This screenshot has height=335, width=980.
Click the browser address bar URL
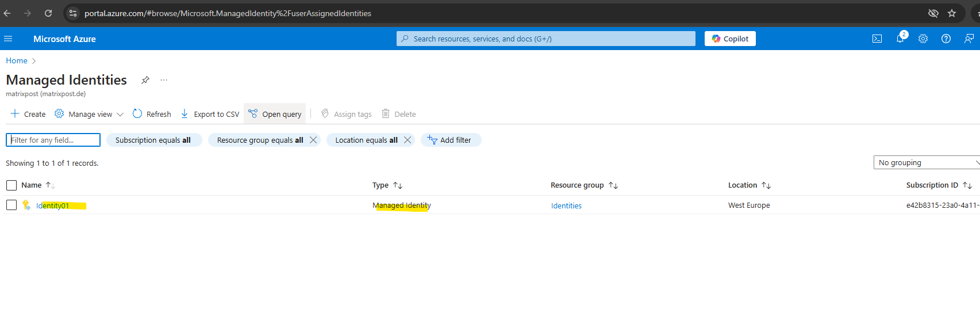pos(228,13)
